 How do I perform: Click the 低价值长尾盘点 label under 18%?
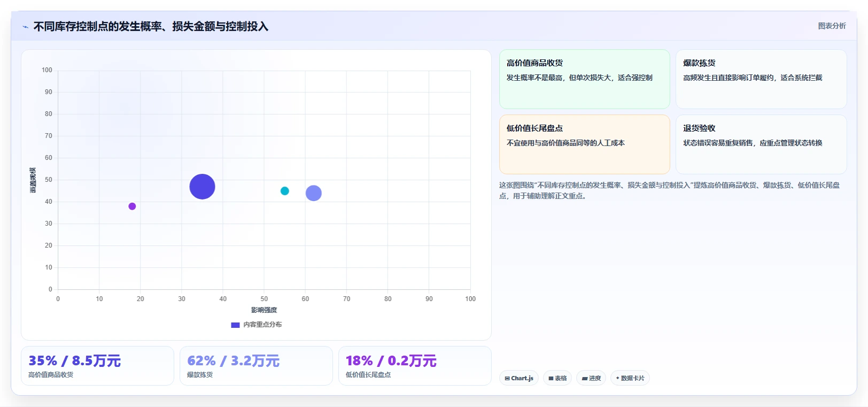coord(368,375)
